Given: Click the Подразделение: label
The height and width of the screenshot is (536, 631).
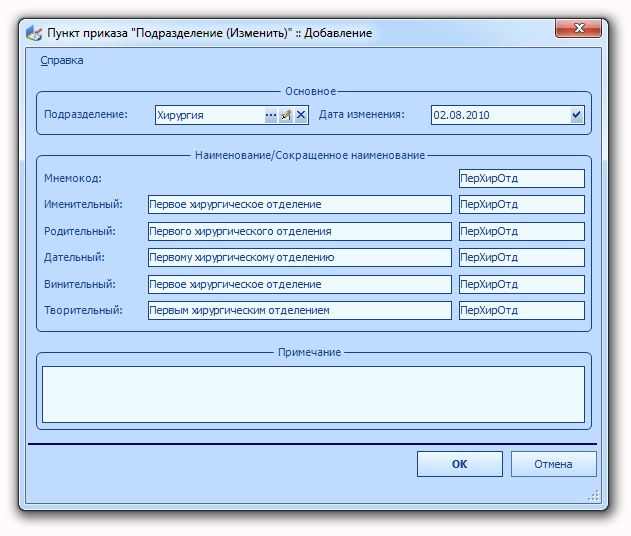Looking at the screenshot, I should (86, 114).
